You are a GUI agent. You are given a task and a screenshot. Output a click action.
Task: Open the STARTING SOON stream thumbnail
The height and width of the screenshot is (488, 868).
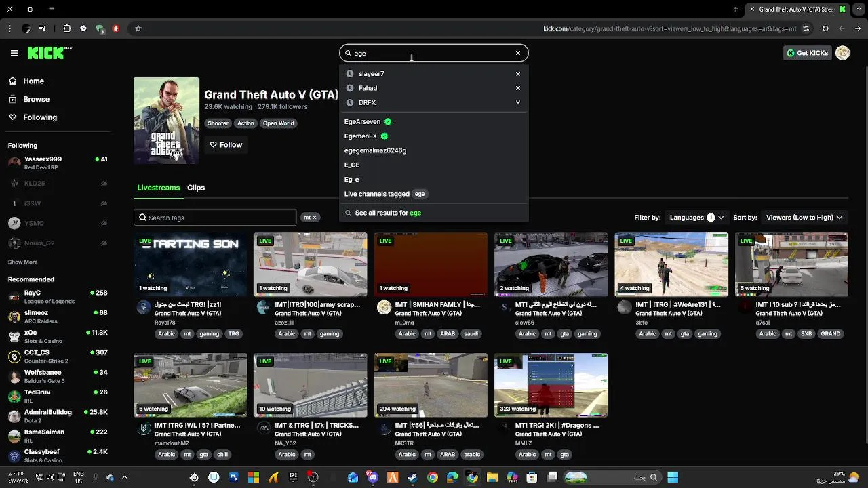coord(191,264)
